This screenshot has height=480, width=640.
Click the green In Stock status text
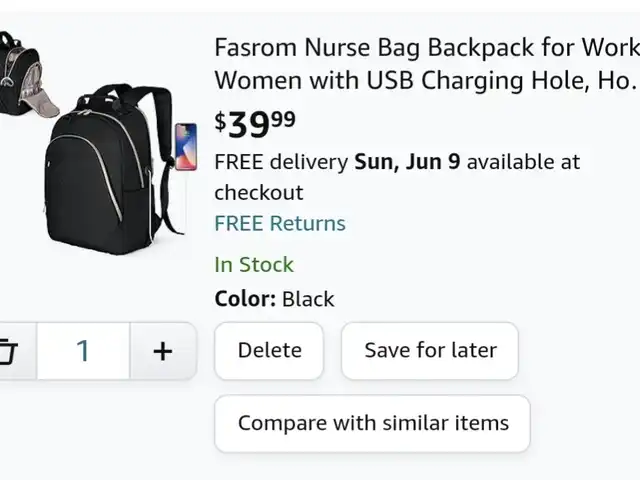[254, 265]
